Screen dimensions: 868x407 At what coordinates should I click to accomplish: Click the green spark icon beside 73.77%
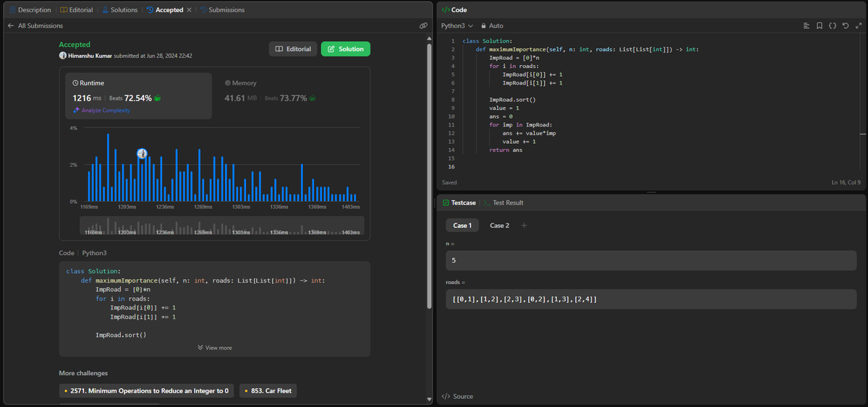coord(312,98)
